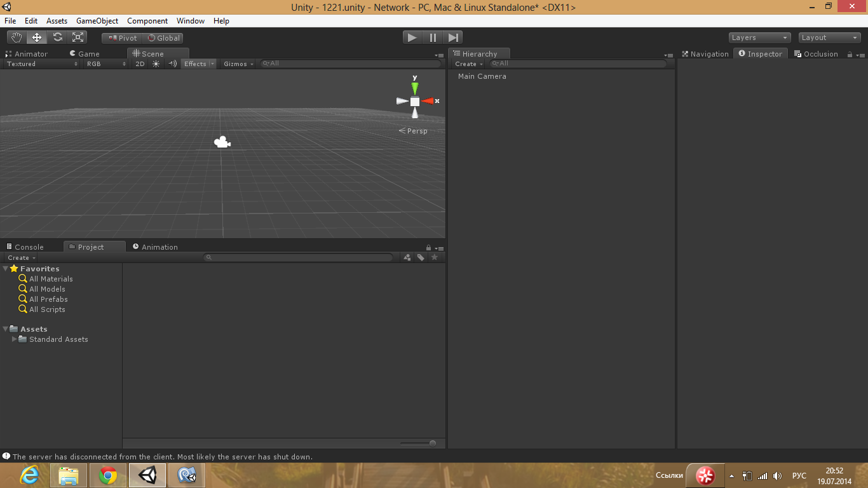Viewport: 868px width, 488px height.
Task: Switch to the Unity taskbar icon
Action: [x=147, y=475]
